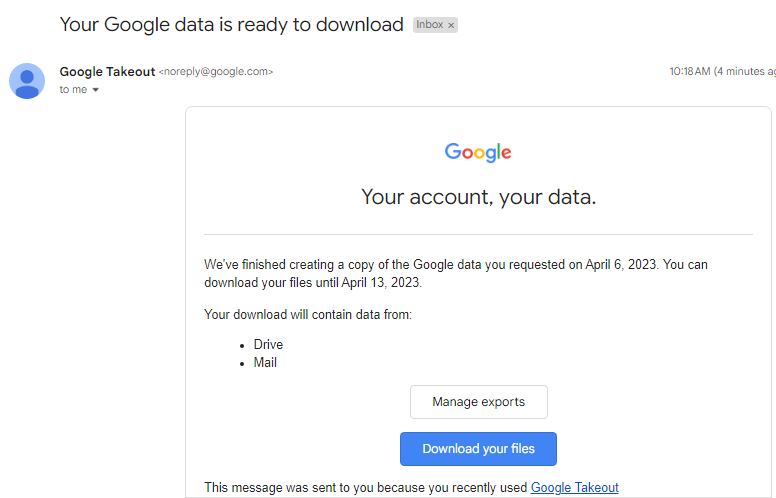This screenshot has width=776, height=498.
Task: Click the "April 13, 2023" expiry date text
Action: [381, 283]
